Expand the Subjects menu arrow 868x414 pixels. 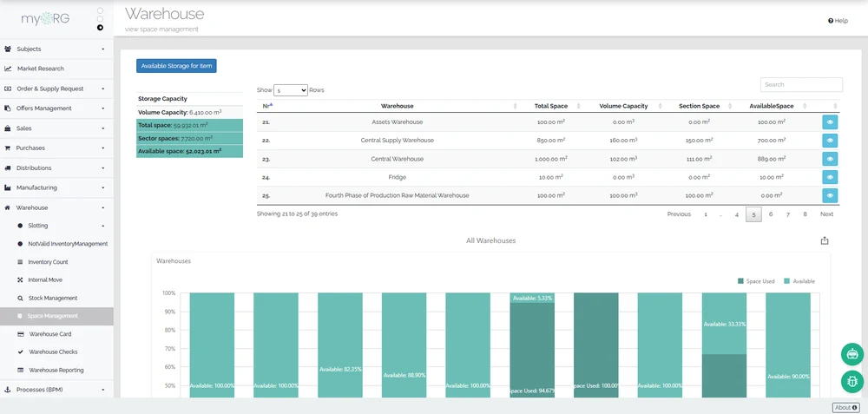tap(103, 49)
